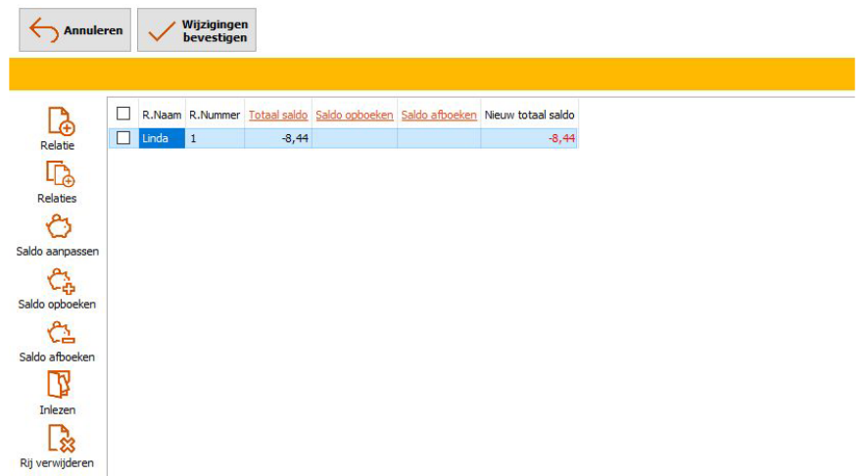The image size is (868, 476).
Task: Click the back arrow on Annuleren
Action: click(x=44, y=30)
